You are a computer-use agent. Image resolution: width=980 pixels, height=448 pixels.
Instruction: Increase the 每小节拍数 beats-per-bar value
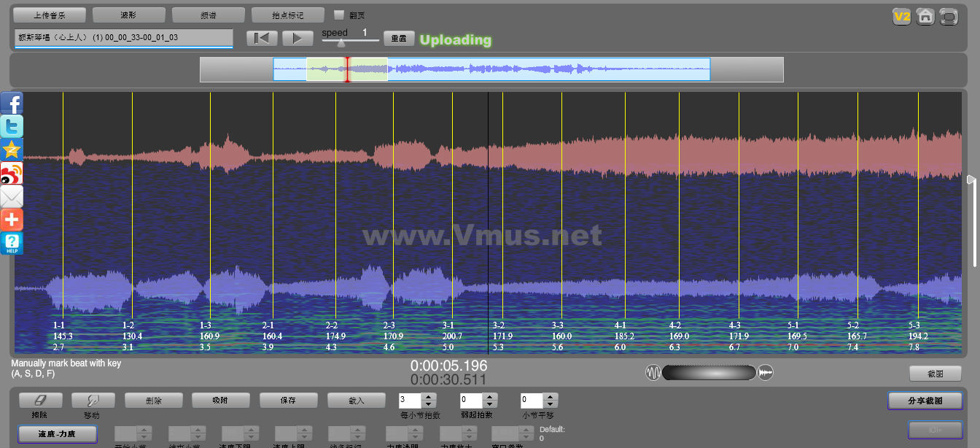[x=429, y=396]
